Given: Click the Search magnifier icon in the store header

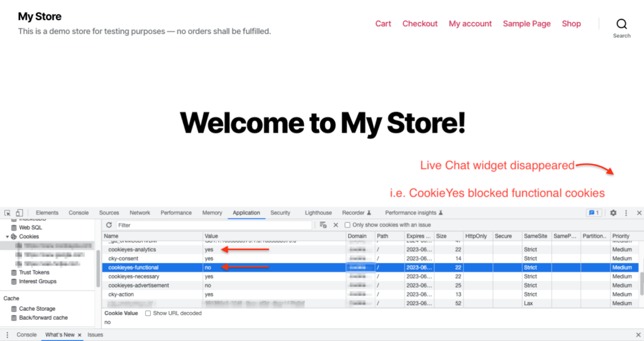Looking at the screenshot, I should pyautogui.click(x=621, y=24).
